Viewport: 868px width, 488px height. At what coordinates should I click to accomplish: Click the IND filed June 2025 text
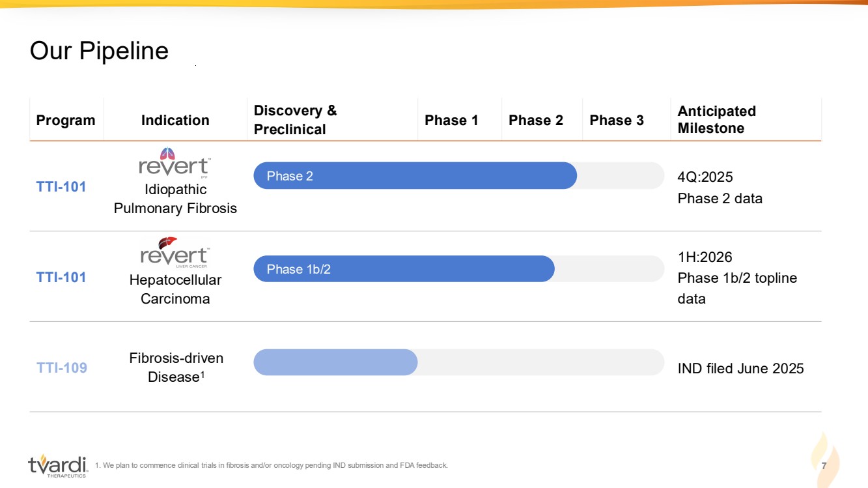[x=740, y=369]
